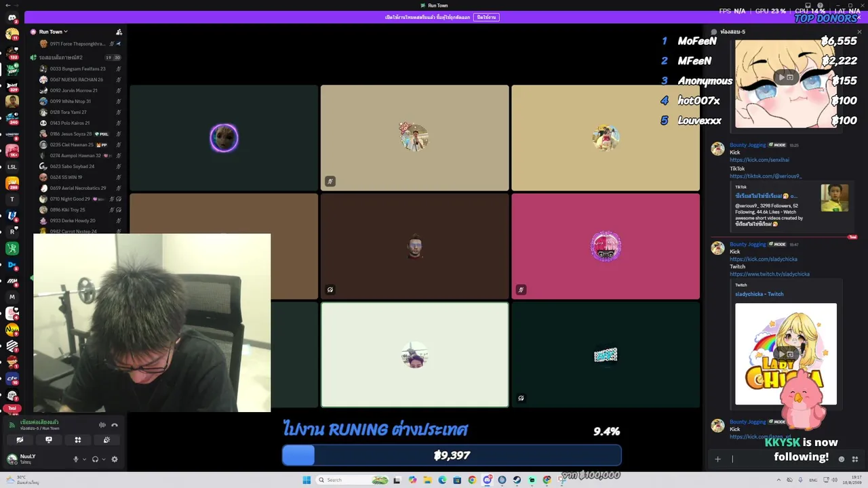This screenshot has height=488, width=868.
Task: Open the emoji picker in chat input
Action: click(x=842, y=459)
